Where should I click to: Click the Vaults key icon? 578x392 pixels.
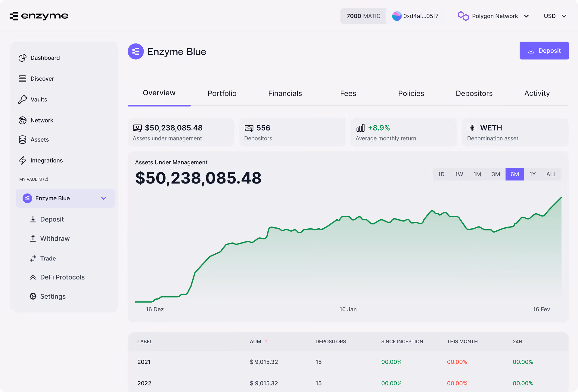pyautogui.click(x=22, y=100)
